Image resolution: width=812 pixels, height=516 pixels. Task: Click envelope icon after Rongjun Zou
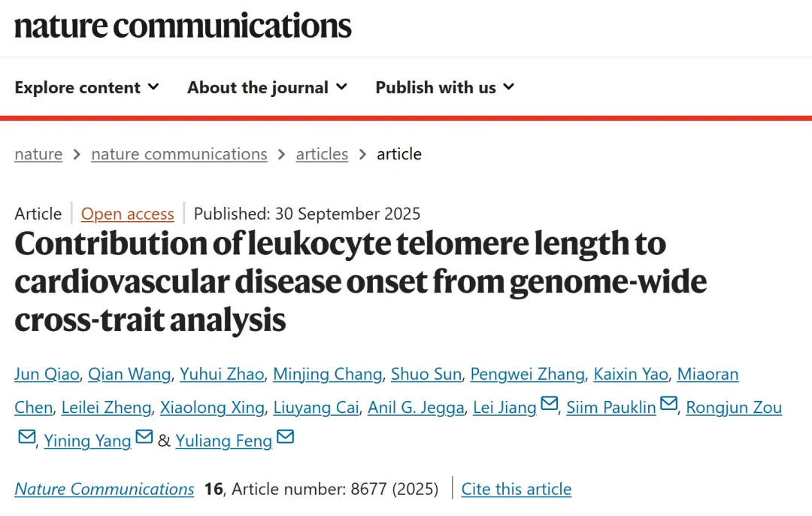click(x=26, y=437)
